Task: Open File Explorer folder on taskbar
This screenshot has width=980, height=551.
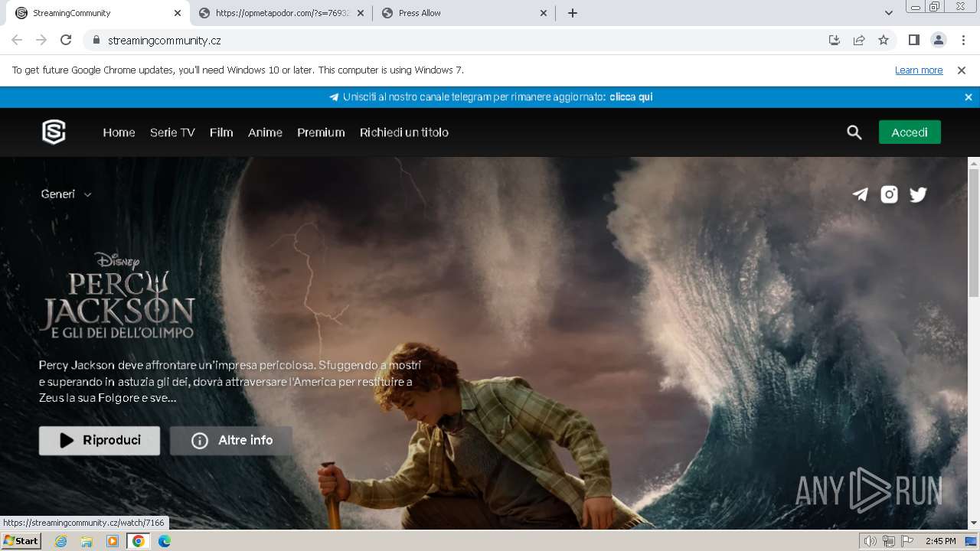Action: (87, 541)
